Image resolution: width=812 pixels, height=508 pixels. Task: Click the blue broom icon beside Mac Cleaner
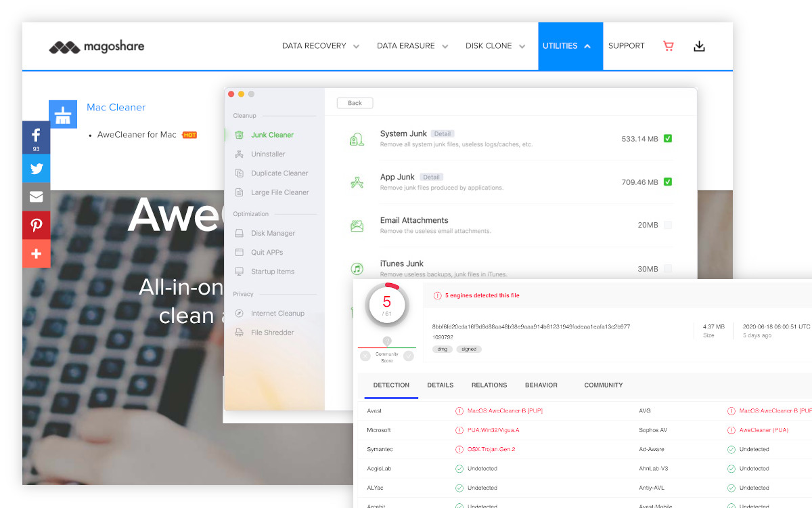(x=63, y=114)
